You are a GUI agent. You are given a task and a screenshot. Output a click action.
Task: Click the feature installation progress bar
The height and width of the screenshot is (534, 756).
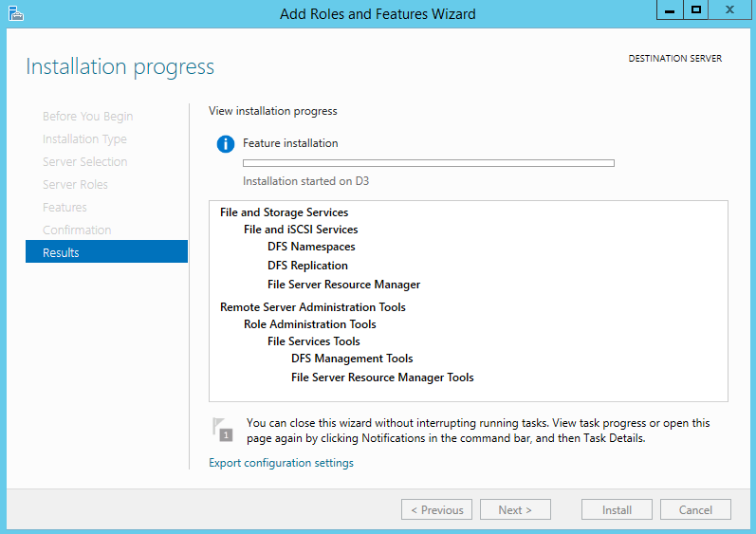point(428,163)
